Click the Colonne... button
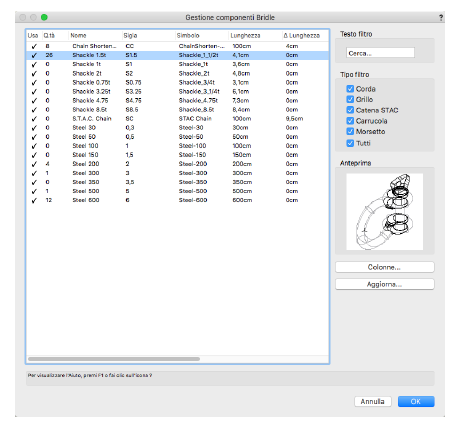The width and height of the screenshot is (458, 426). click(385, 267)
